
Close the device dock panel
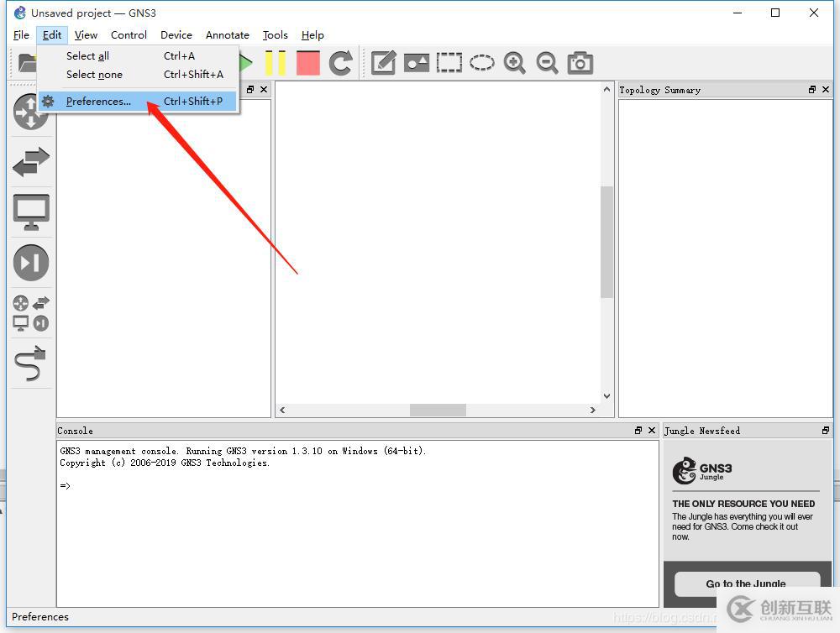[264, 90]
